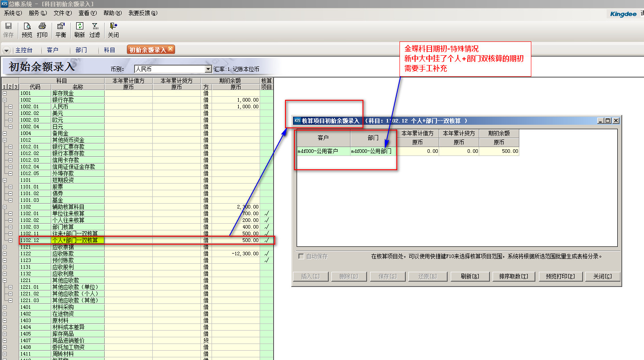
Task: Open the 系统(S) menu
Action: 12,13
